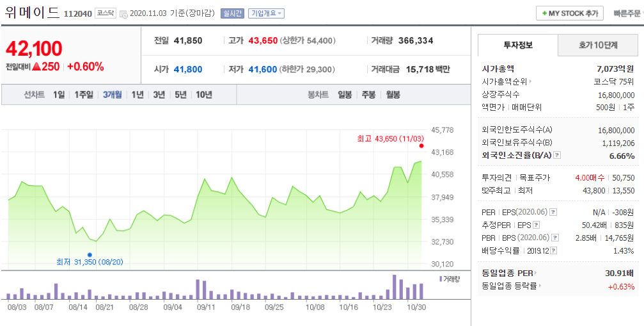Click 투자의견 value 4.00매수
The width and height of the screenshot is (644, 326).
click(590, 177)
